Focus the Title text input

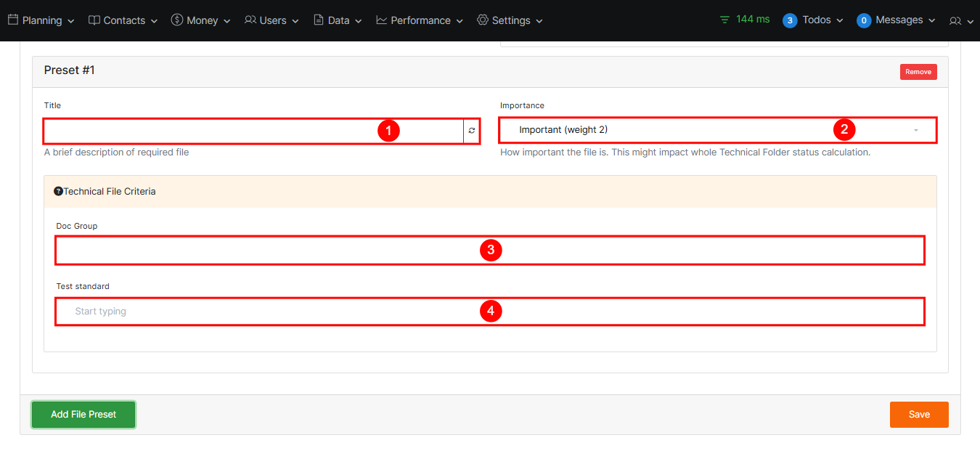[253, 131]
